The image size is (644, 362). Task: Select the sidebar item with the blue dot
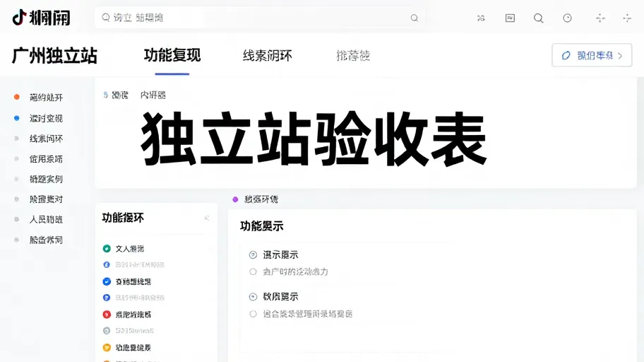[38, 119]
